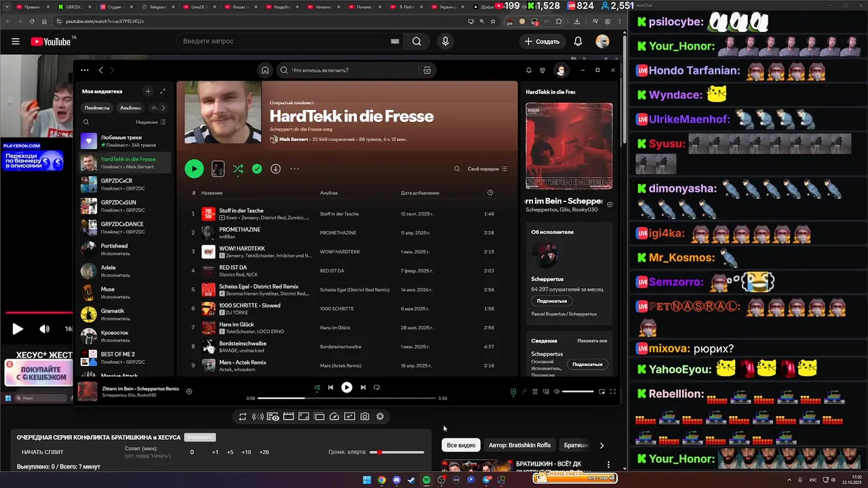Click the overlay performance gauge icon

tap(334, 416)
